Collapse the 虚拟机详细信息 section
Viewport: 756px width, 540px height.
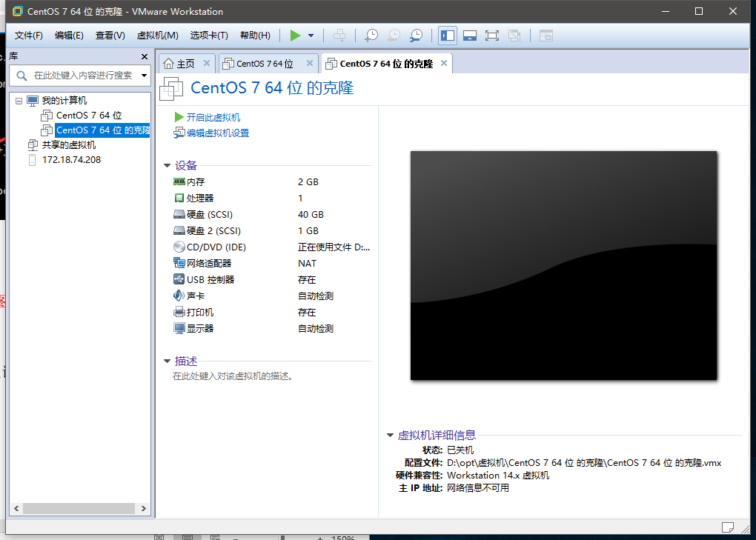click(x=390, y=435)
